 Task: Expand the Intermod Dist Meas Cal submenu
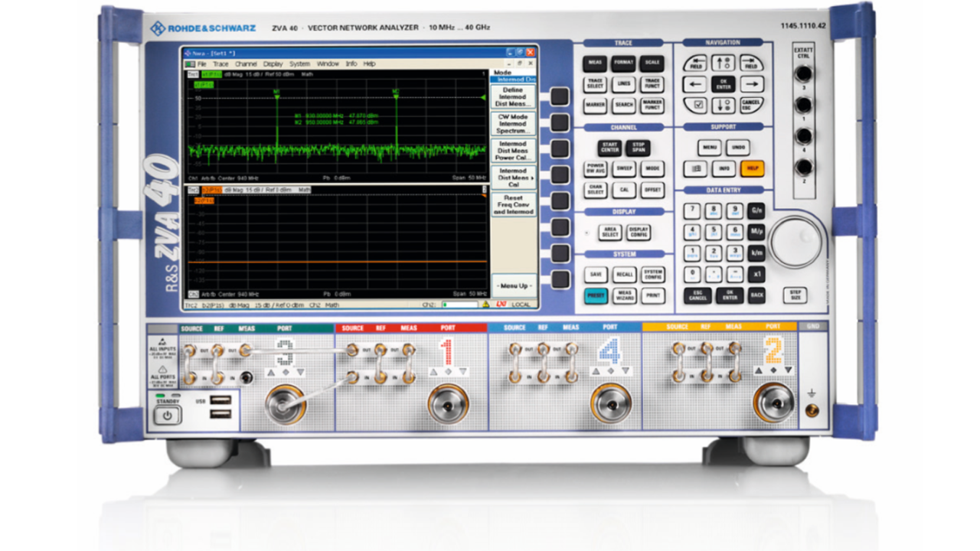[513, 178]
